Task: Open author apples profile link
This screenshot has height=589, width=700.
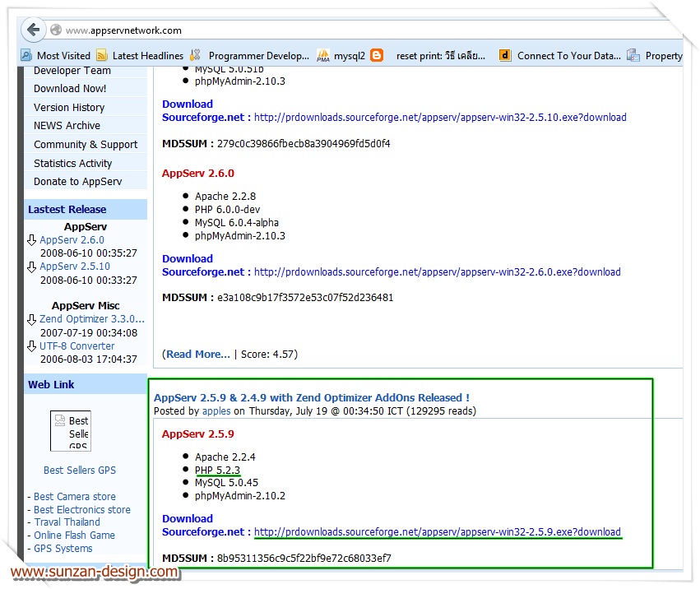Action: coord(216,411)
